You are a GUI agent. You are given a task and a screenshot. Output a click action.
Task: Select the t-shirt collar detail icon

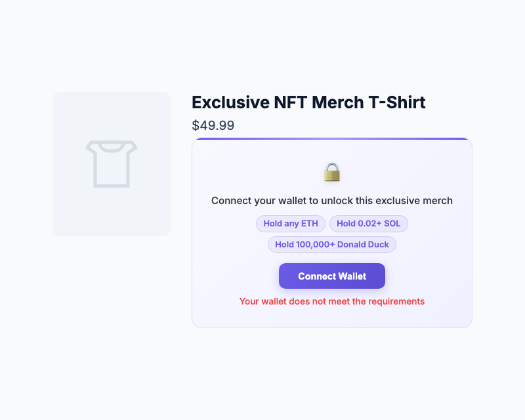click(111, 146)
